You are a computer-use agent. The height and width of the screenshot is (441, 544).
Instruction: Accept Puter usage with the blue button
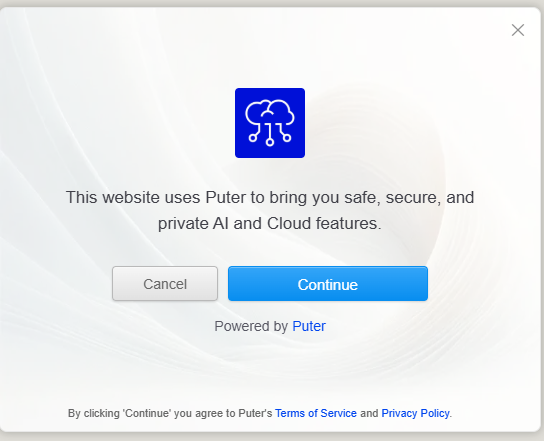(x=328, y=283)
